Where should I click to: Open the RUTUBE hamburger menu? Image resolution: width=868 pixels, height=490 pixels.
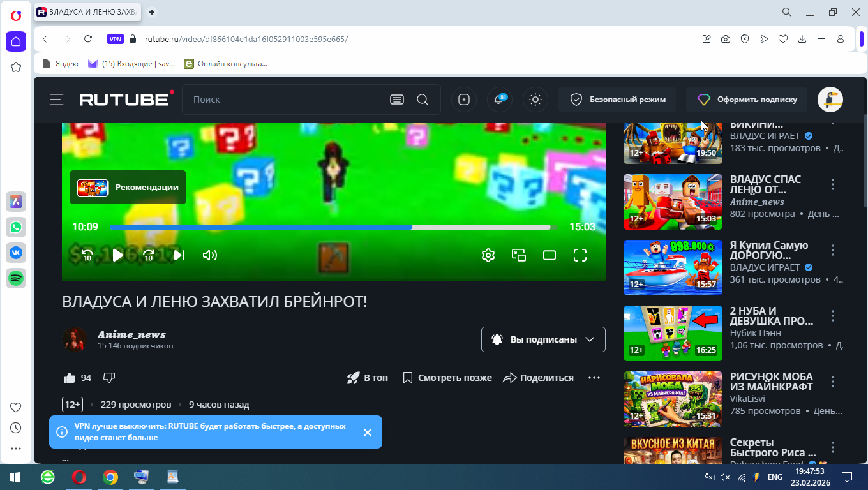[57, 100]
